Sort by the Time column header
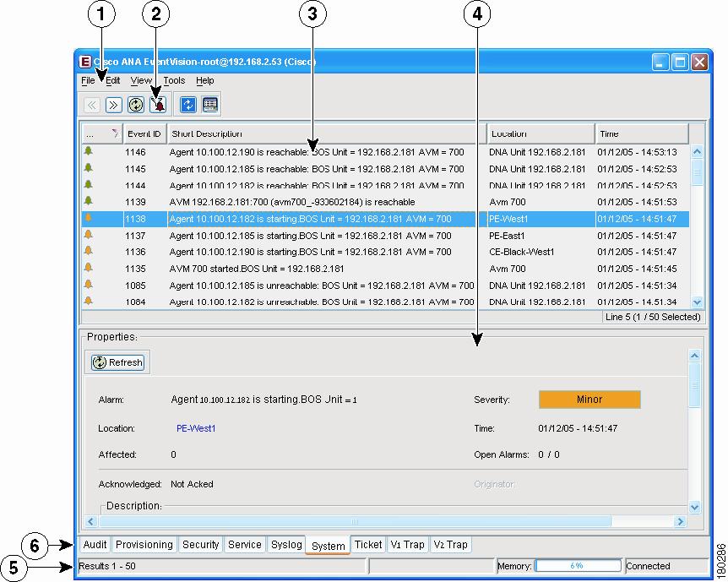 642,133
